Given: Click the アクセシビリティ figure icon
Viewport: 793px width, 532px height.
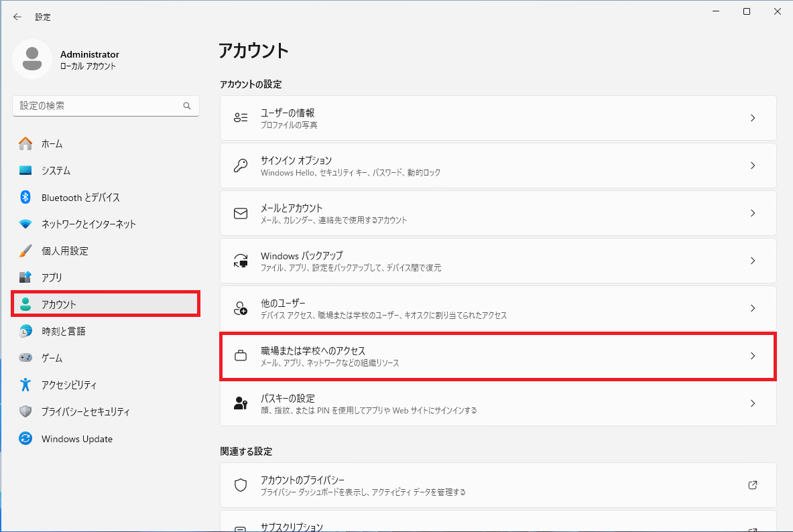Looking at the screenshot, I should (25, 385).
